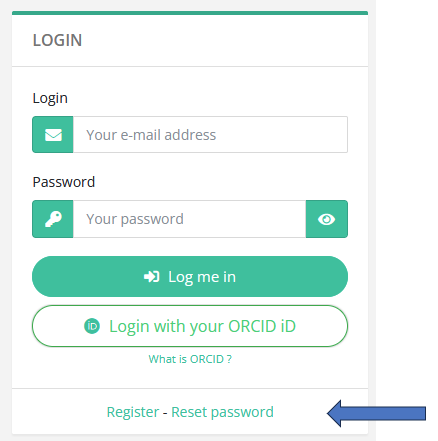Select Login with your ORCID iD text
This screenshot has width=438, height=441.
tap(202, 326)
